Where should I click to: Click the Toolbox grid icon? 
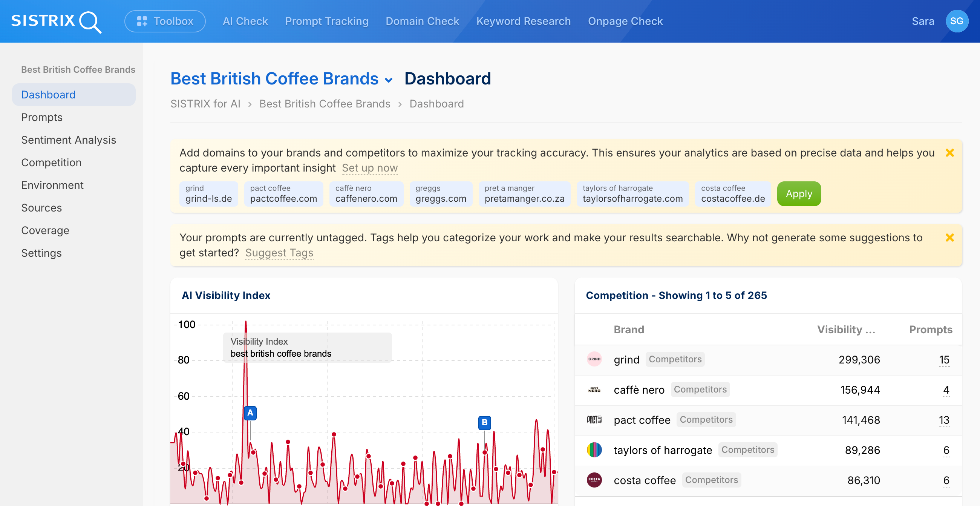[142, 21]
